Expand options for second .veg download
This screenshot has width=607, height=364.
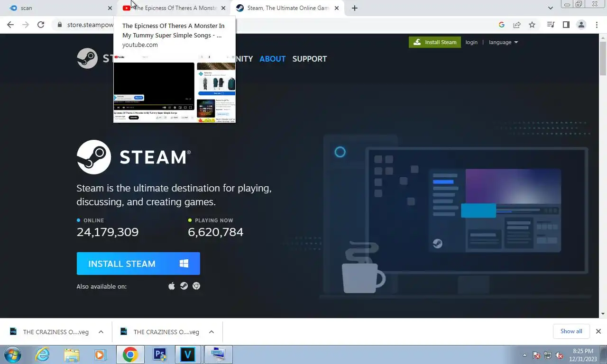coord(212,332)
